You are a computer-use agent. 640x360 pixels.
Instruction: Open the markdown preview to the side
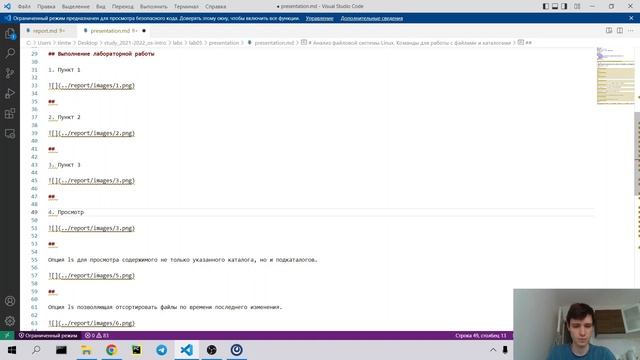coord(609,31)
